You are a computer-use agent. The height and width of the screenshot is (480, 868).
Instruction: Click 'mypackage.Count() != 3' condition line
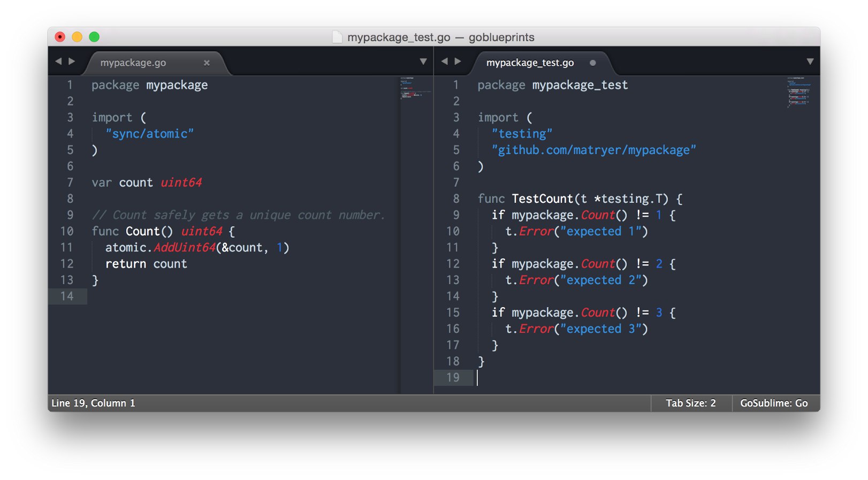(583, 313)
